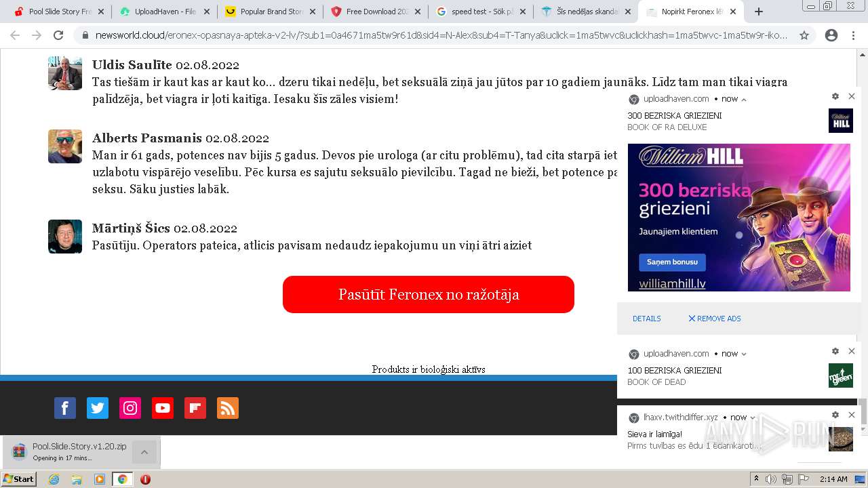868x488 pixels.
Task: Open download options arrow for Pool.Slide.Story zip
Action: point(144,452)
